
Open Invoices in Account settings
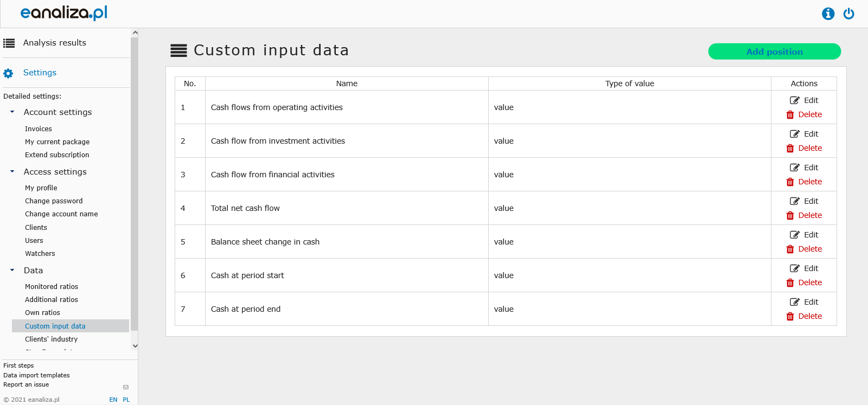pyautogui.click(x=39, y=129)
